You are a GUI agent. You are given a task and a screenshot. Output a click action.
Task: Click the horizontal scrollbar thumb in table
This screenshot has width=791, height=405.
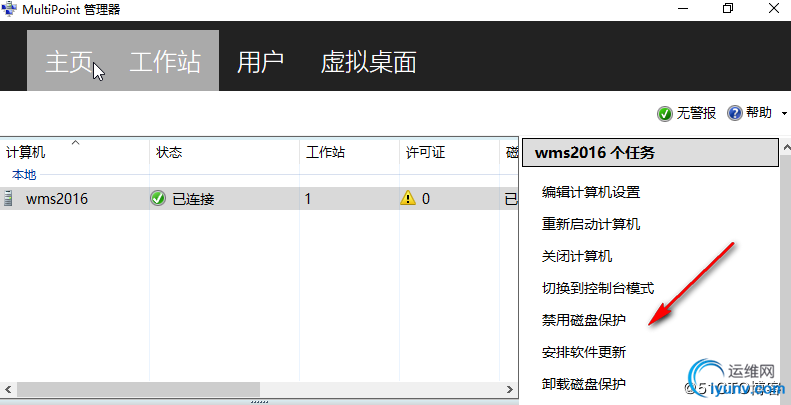pyautogui.click(x=138, y=389)
